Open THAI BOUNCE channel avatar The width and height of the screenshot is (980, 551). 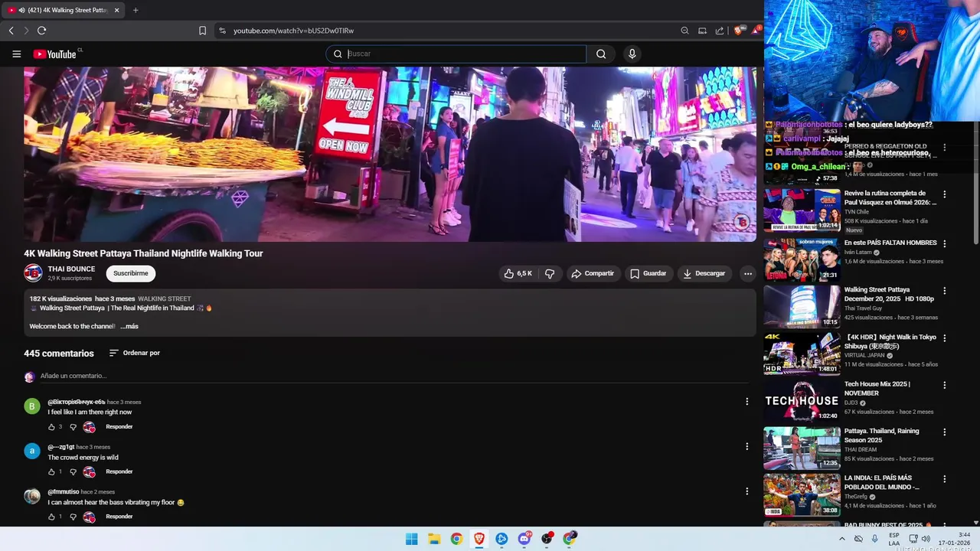(x=33, y=273)
